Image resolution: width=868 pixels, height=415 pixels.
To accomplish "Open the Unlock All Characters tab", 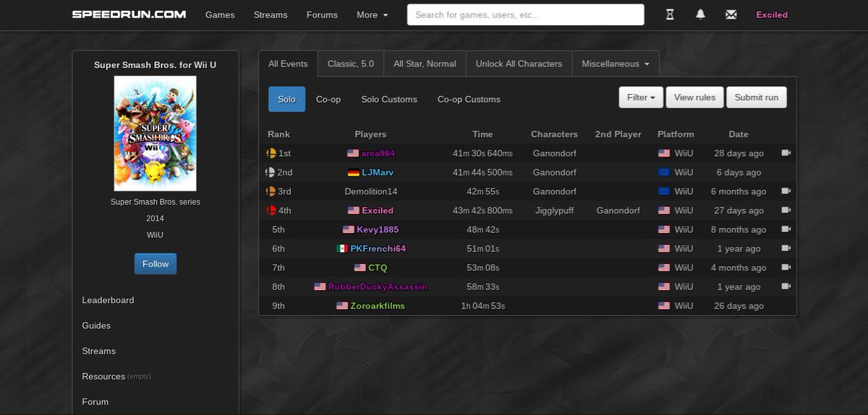I will coord(519,64).
